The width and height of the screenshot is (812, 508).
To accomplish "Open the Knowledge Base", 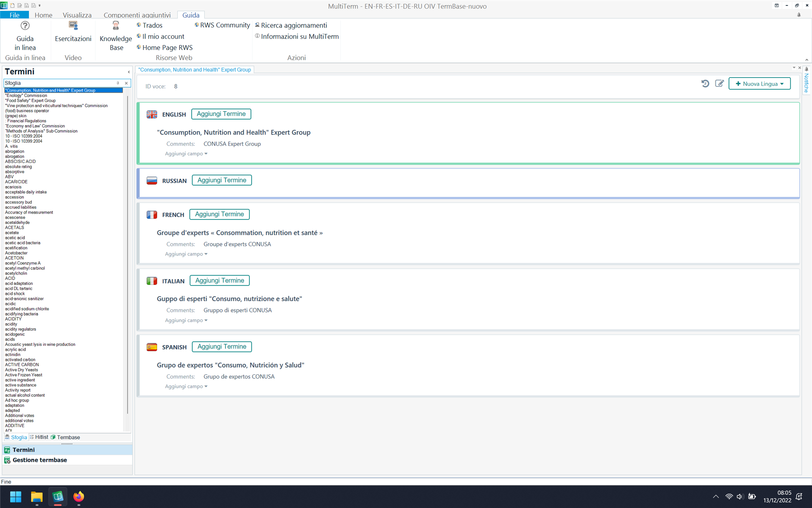I will (x=116, y=36).
